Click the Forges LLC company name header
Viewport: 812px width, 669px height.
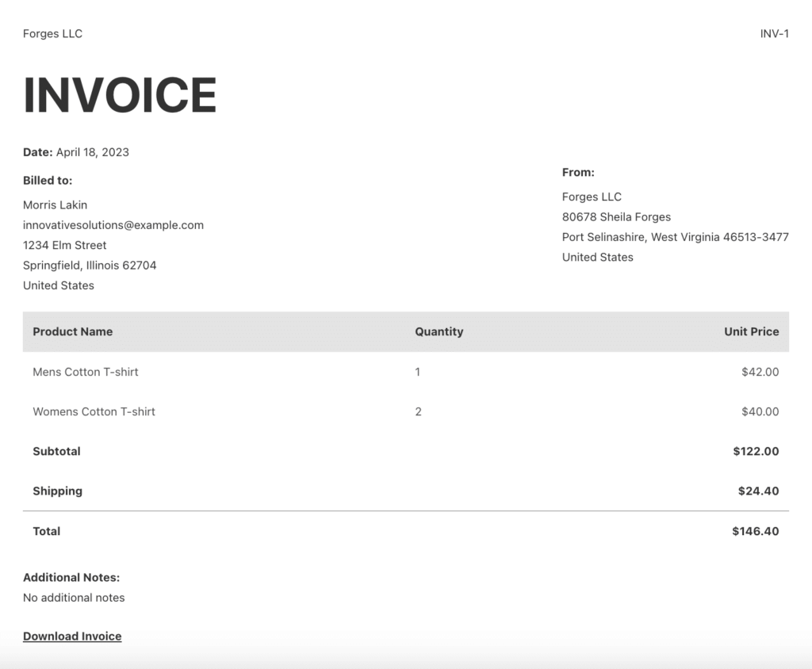coord(52,33)
